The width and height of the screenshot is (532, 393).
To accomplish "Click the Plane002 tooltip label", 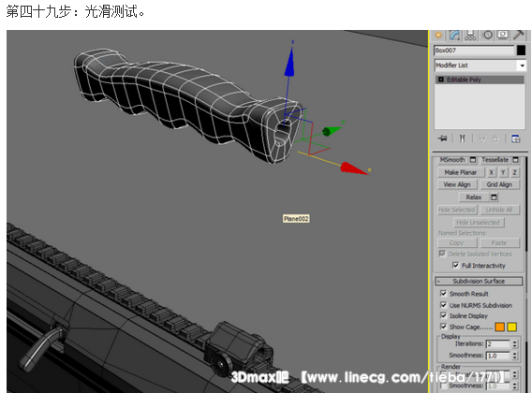I will [x=296, y=219].
